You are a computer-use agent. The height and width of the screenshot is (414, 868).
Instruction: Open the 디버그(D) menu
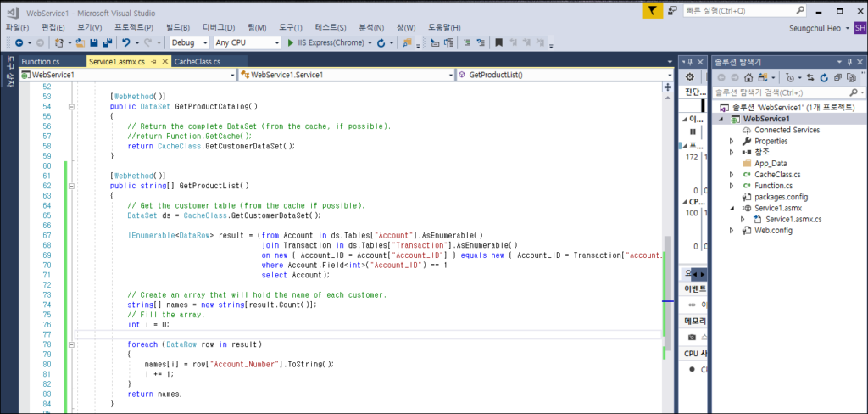click(220, 27)
